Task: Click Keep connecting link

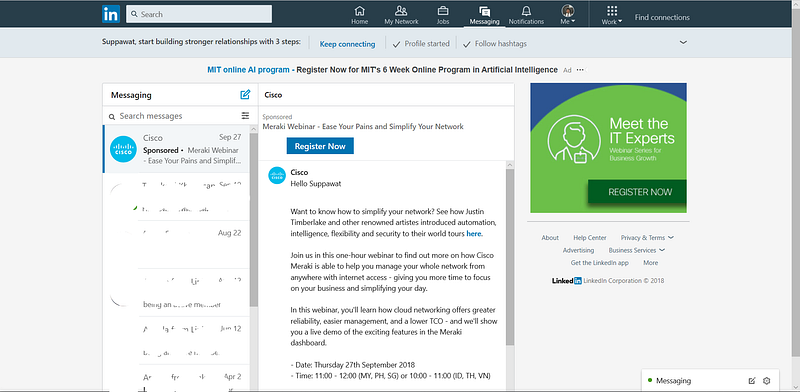Action: [347, 44]
